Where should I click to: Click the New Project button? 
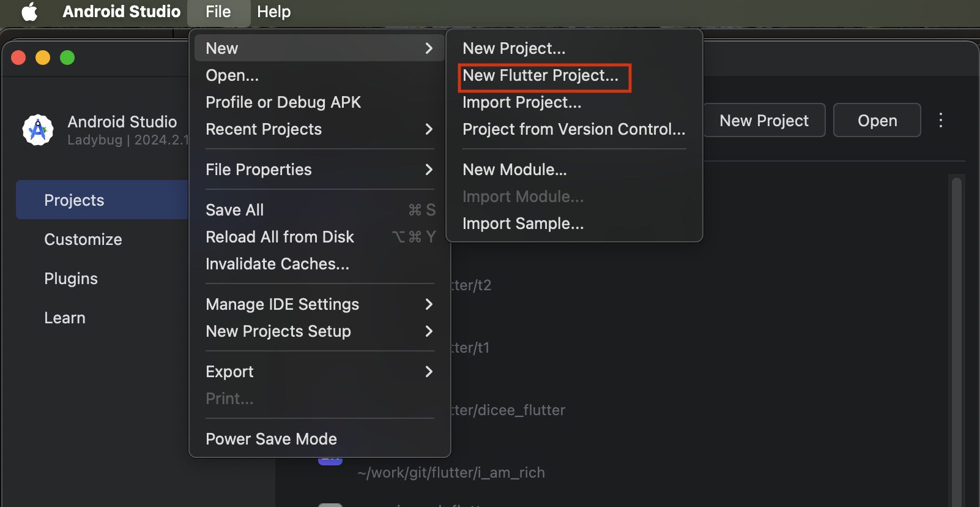[763, 121]
